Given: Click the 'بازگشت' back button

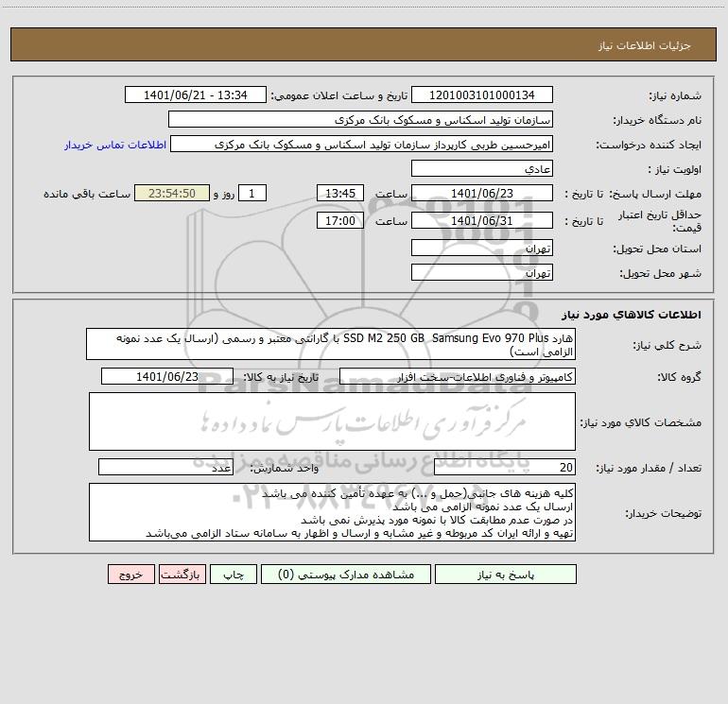Looking at the screenshot, I should pyautogui.click(x=182, y=575).
